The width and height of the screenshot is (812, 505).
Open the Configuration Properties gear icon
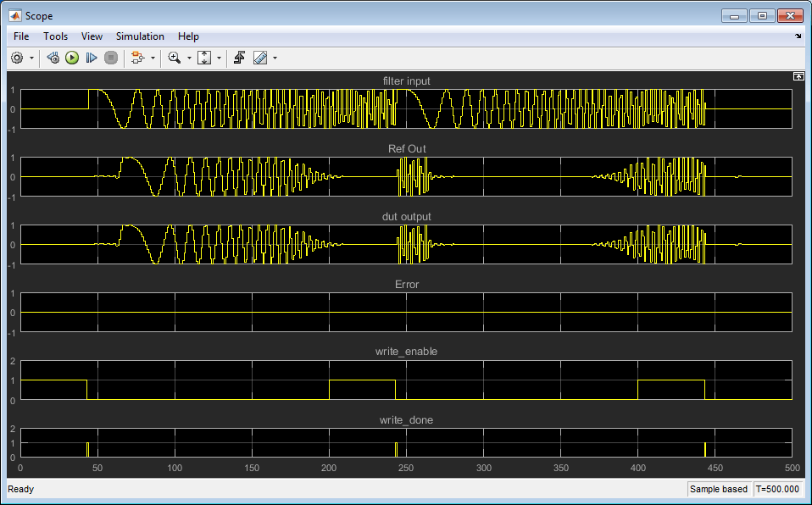(x=17, y=58)
